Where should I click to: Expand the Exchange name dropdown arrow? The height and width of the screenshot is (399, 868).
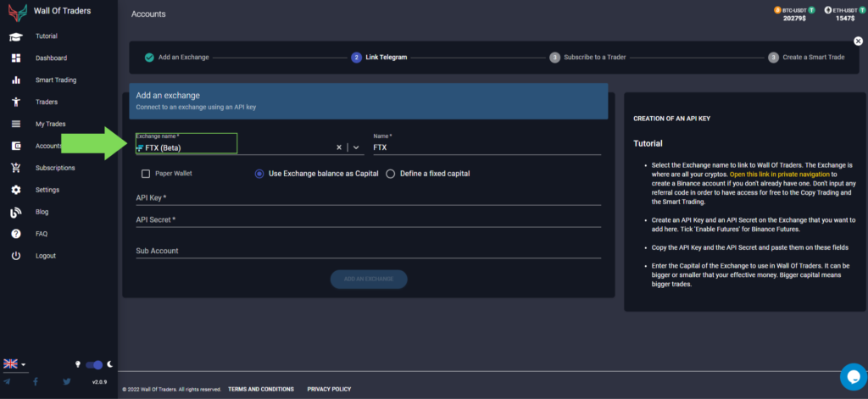(x=357, y=147)
